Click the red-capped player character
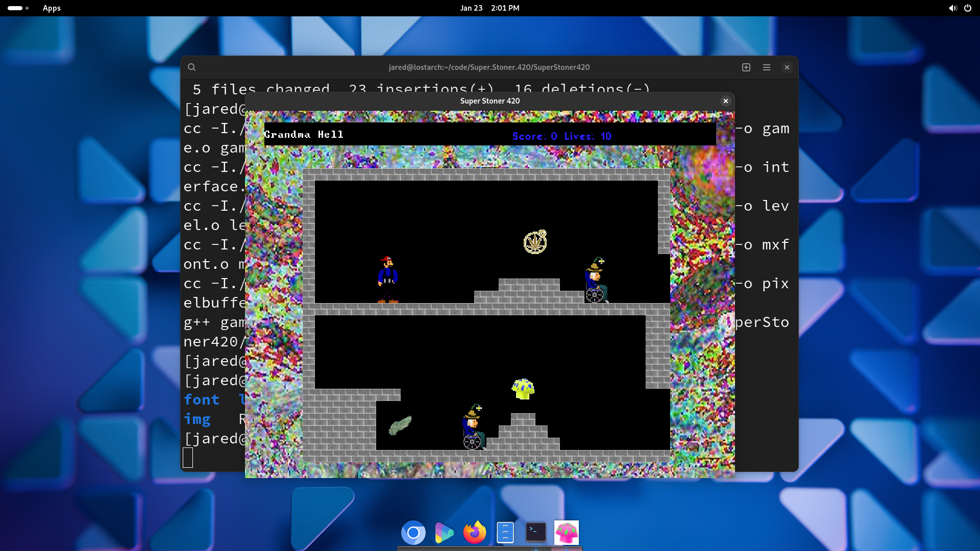This screenshot has height=551, width=980. coord(388,280)
